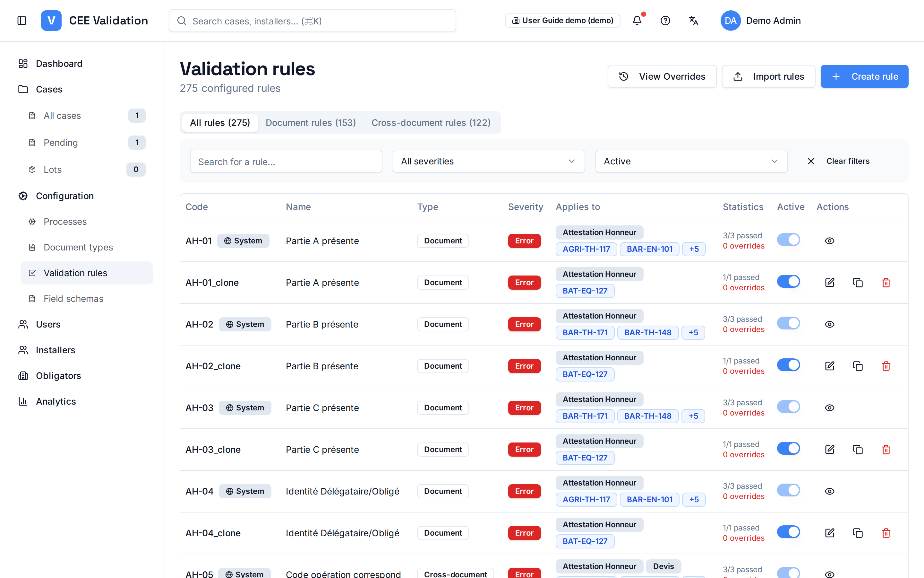Switch to Cross-document rules (122) tab

[431, 123]
